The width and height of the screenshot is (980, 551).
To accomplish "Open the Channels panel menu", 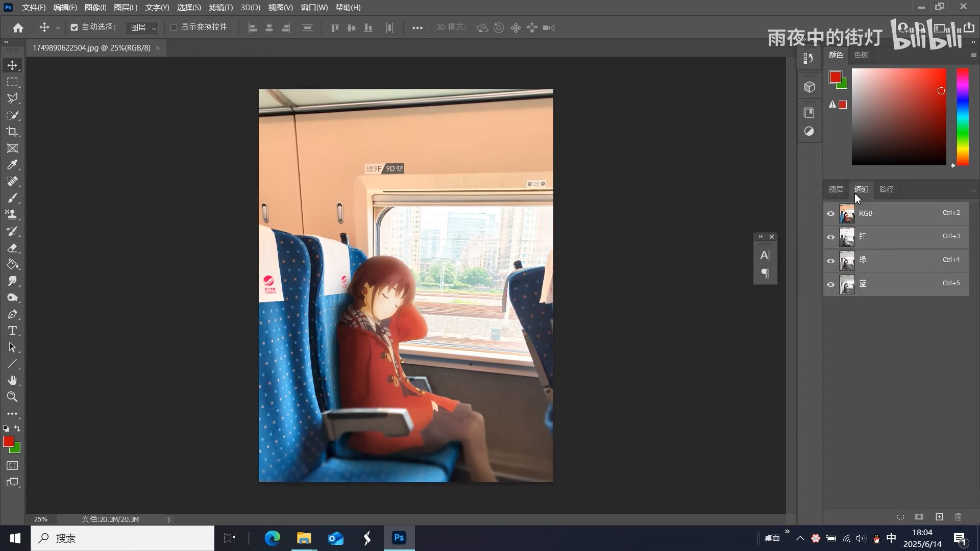I will tap(973, 190).
